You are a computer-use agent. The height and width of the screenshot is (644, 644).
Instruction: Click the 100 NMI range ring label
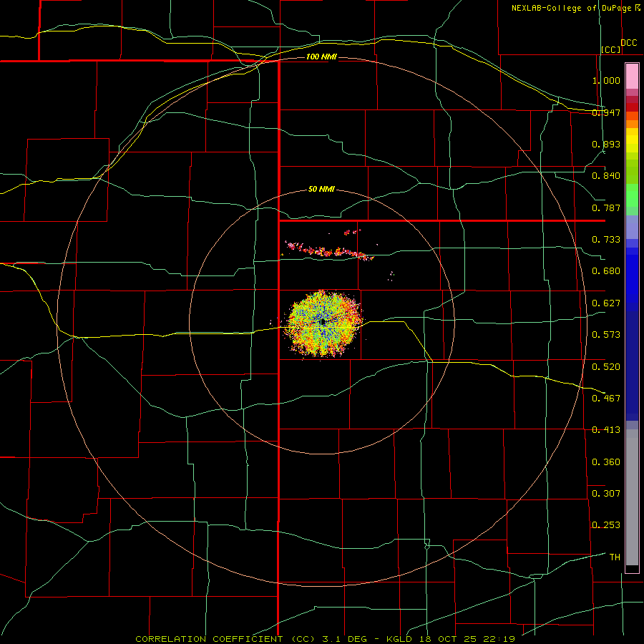(321, 57)
